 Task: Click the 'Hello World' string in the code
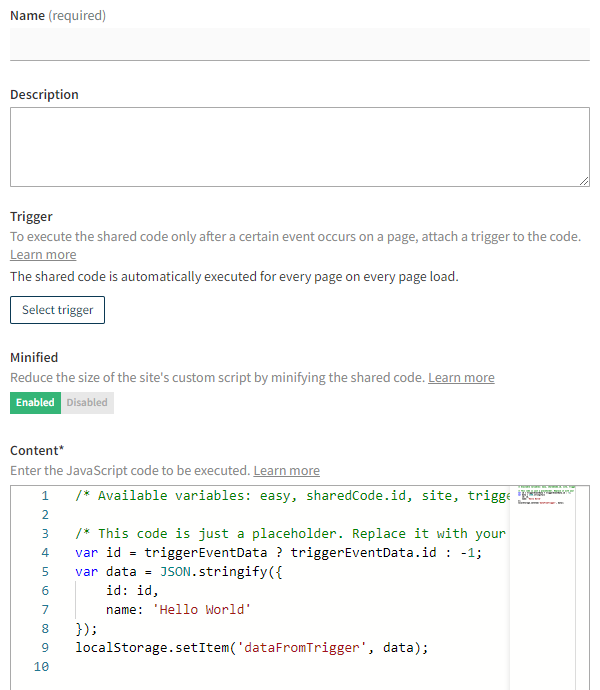click(204, 610)
